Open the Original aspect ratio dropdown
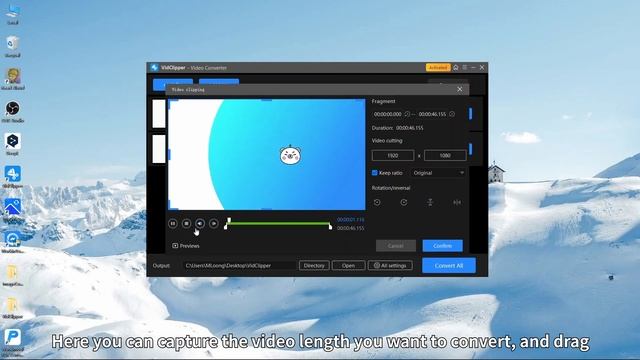 pos(438,173)
